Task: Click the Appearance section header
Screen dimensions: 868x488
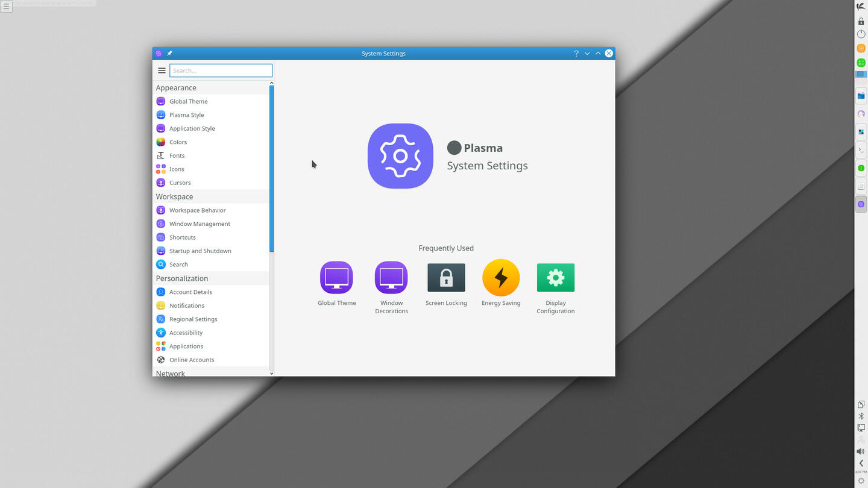Action: click(210, 87)
